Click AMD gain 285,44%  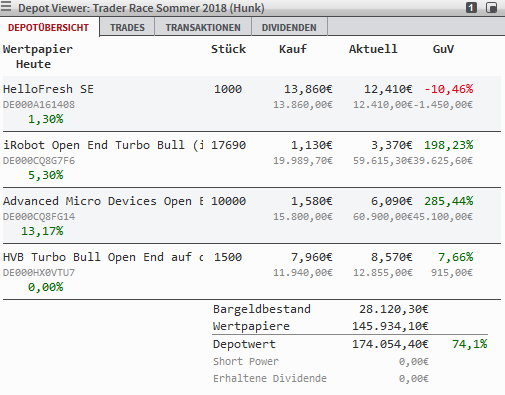(x=449, y=201)
